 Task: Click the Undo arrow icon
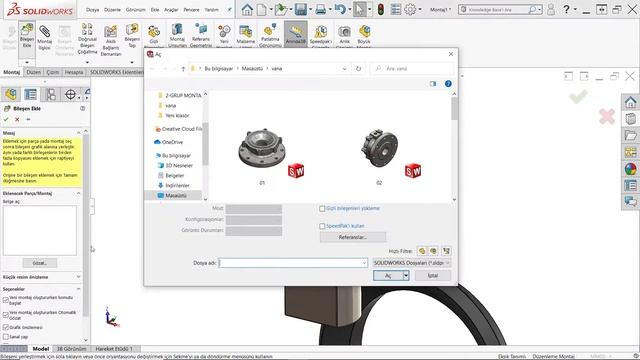pos(340,9)
